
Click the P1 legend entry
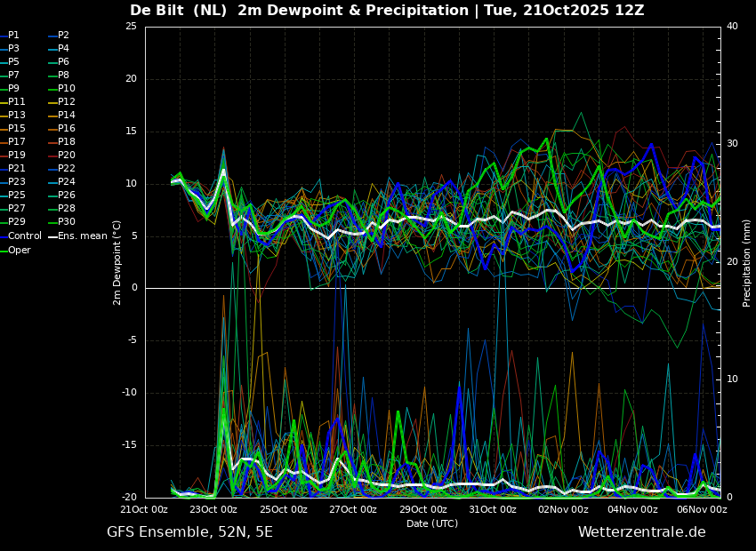tap(13, 36)
